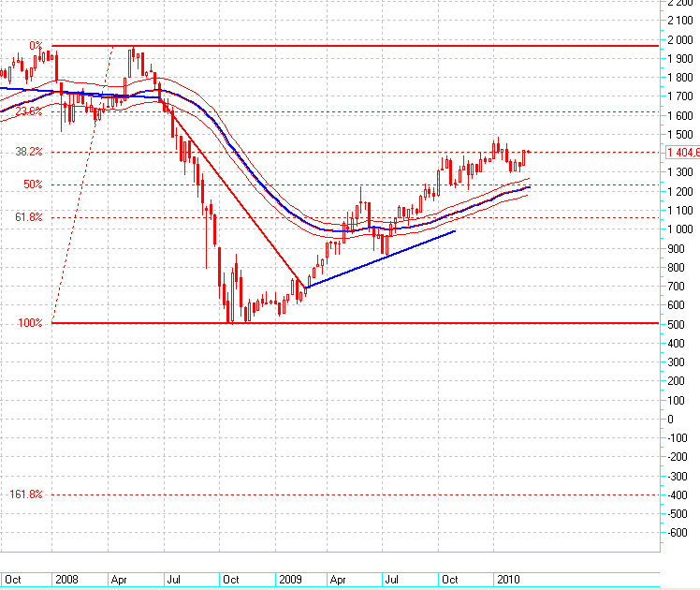Viewport: 700px width, 590px height.
Task: Click the 1 800 value on the price axis
Action: [680, 78]
